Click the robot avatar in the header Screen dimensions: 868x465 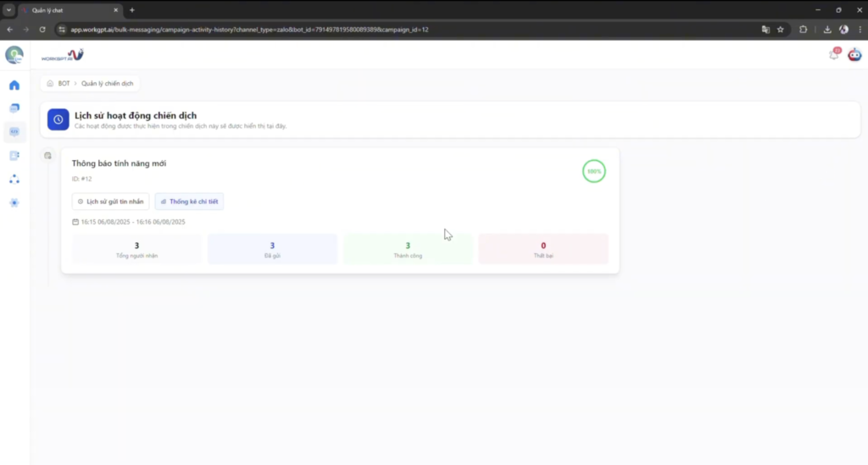point(854,55)
